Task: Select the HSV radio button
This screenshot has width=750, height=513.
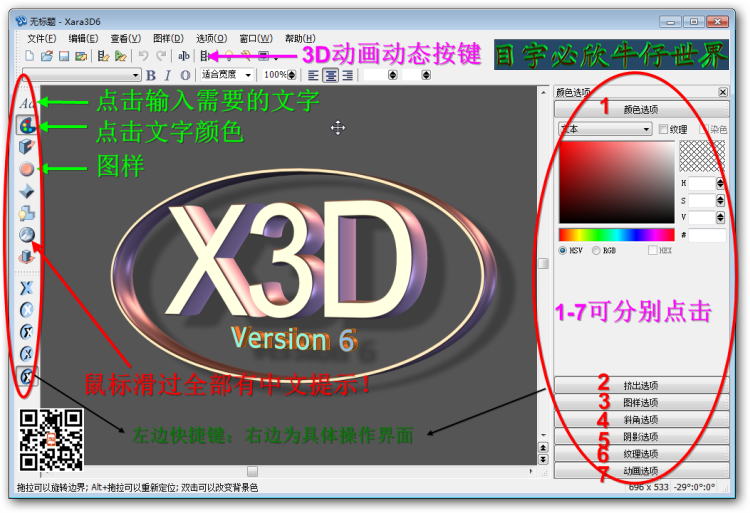Action: tap(562, 250)
